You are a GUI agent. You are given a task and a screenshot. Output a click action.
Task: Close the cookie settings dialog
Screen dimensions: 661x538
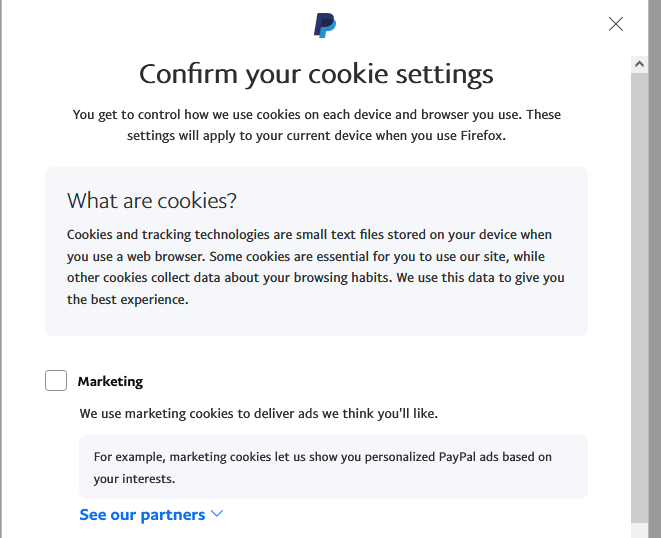pos(616,24)
